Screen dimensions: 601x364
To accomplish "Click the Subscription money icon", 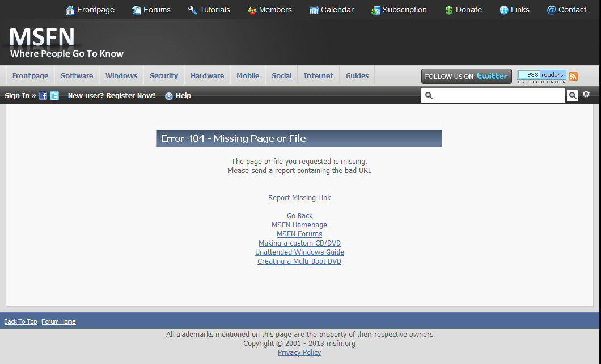I will point(375,10).
